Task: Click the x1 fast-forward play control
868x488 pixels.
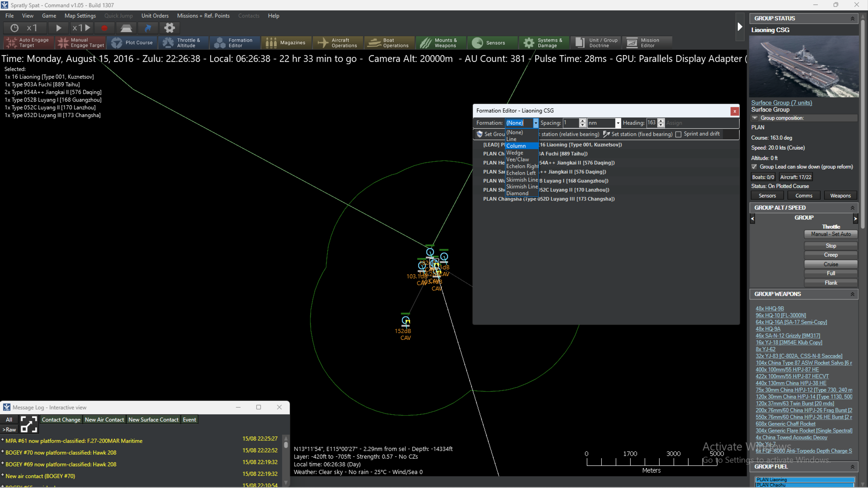Action: [82, 28]
